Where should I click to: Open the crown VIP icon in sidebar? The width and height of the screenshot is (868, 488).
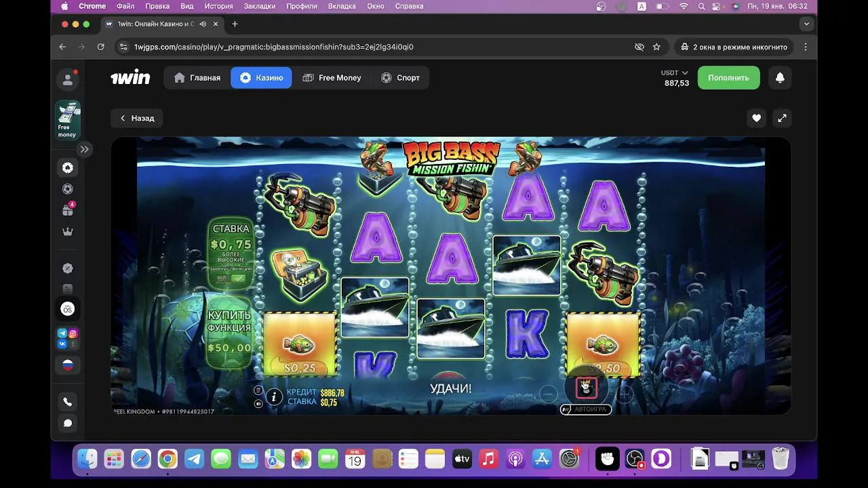click(x=67, y=232)
